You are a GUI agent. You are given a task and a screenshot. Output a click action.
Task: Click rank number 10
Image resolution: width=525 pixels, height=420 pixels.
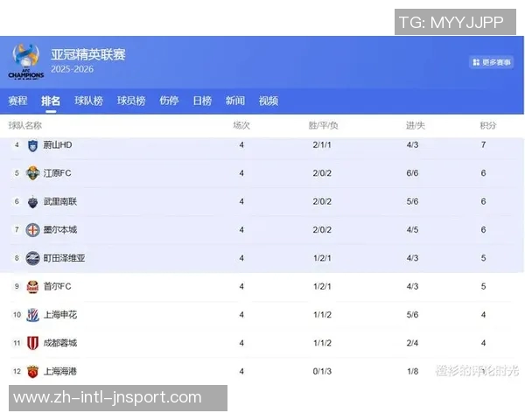click(x=17, y=315)
